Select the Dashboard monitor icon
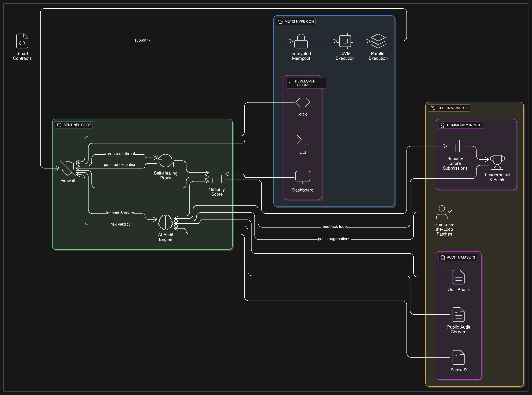Screen dimensions: 532x395 click(x=303, y=177)
